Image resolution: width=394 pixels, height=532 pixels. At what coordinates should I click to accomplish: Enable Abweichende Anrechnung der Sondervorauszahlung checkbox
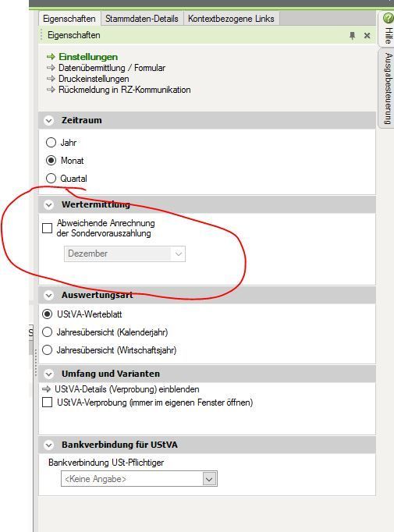click(47, 228)
